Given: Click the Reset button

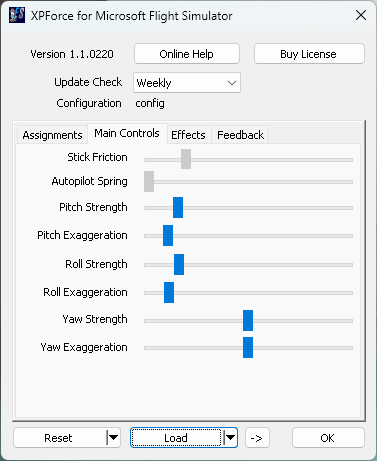Looking at the screenshot, I should click(60, 438).
